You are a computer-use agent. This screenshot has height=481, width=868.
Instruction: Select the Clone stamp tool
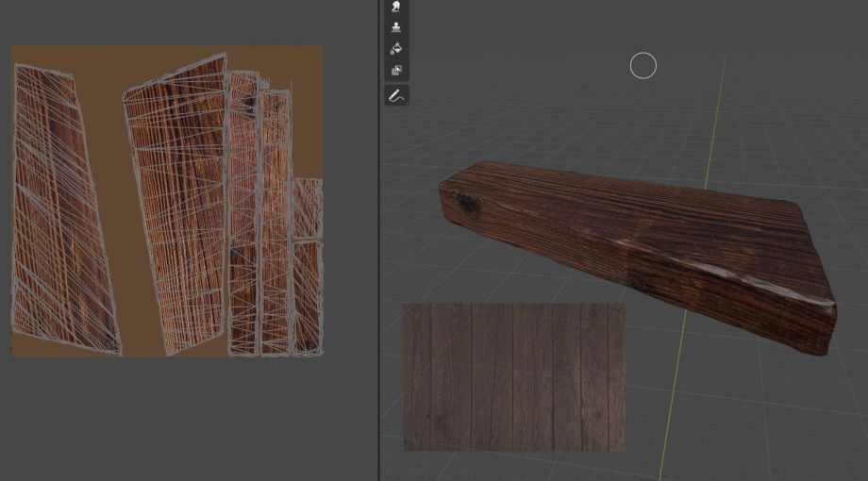pos(396,27)
